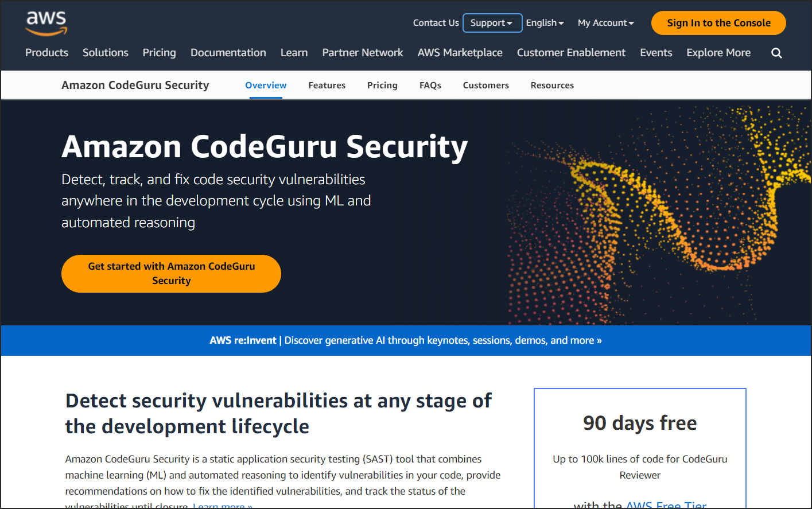Click 'Up to 100k lines of code' text
Screen dimensions: 812x509
(640, 467)
